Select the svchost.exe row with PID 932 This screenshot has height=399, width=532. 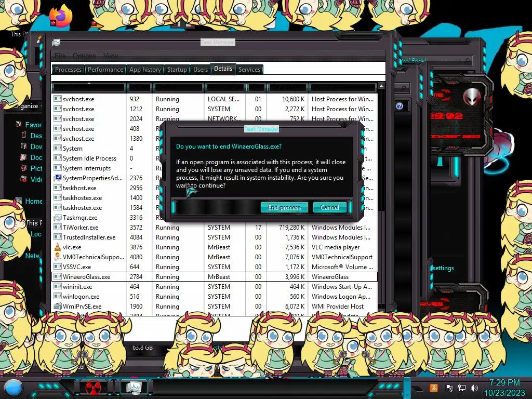pos(214,99)
